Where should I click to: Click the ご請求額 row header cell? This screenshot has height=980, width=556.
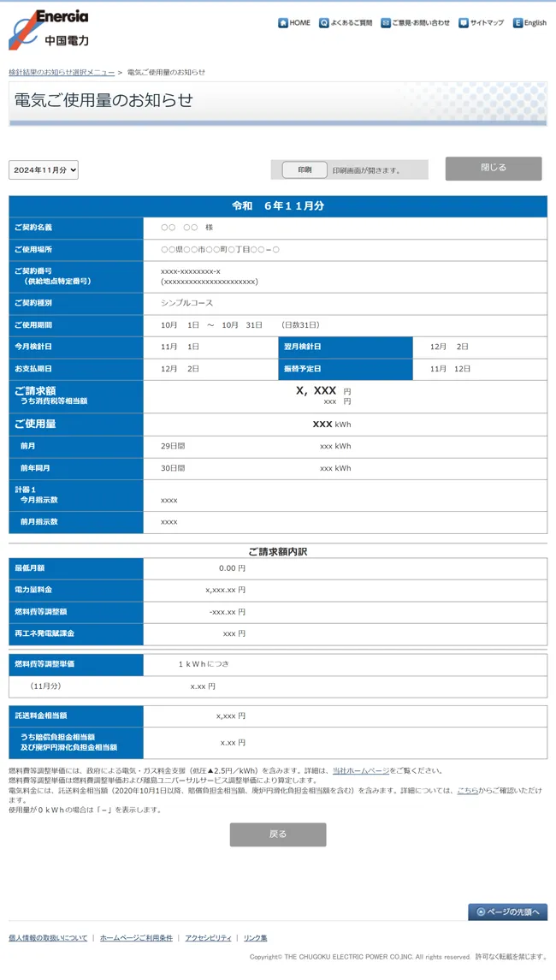point(76,395)
